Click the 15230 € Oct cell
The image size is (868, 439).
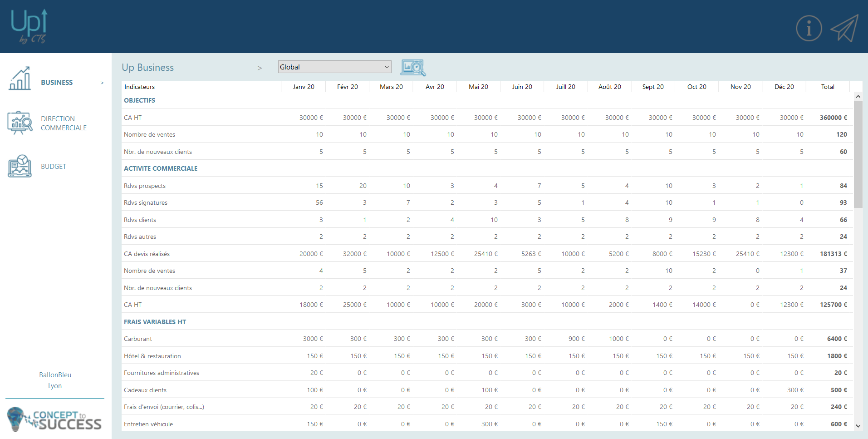(704, 254)
